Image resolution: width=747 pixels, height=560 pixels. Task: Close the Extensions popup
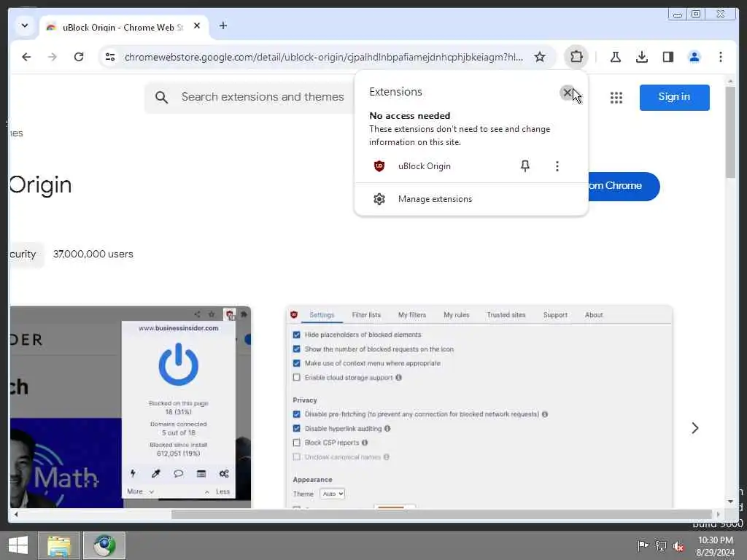567,93
